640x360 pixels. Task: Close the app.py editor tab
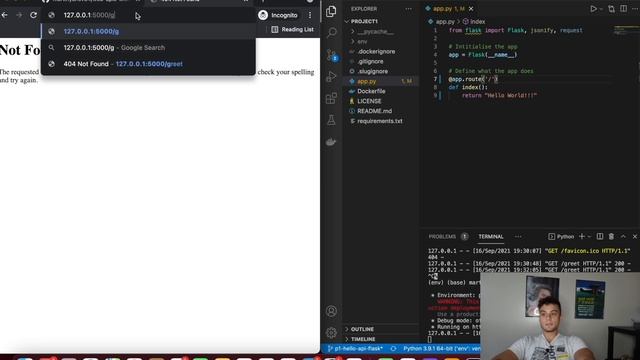(x=471, y=9)
